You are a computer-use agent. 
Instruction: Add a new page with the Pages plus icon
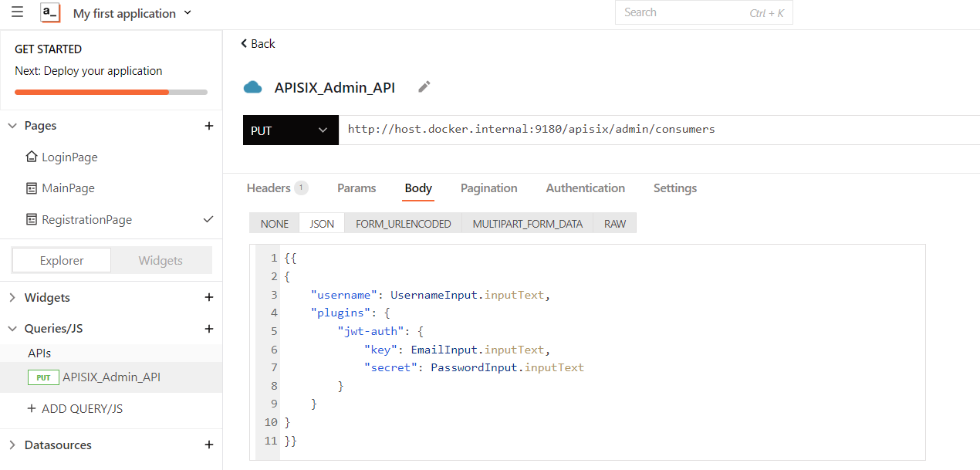(x=209, y=125)
